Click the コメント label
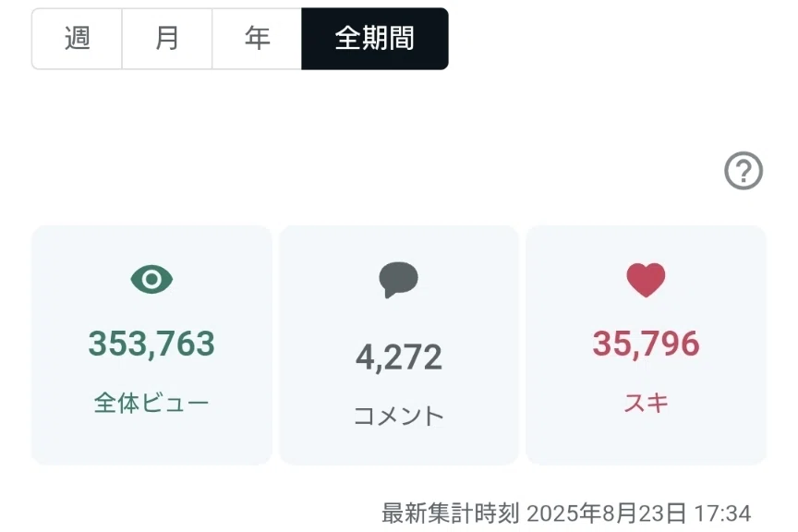This screenshot has width=798, height=532. (x=398, y=416)
